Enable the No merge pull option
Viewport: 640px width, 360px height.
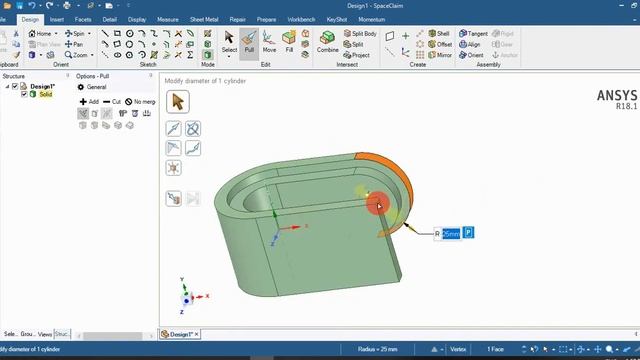pyautogui.click(x=140, y=102)
